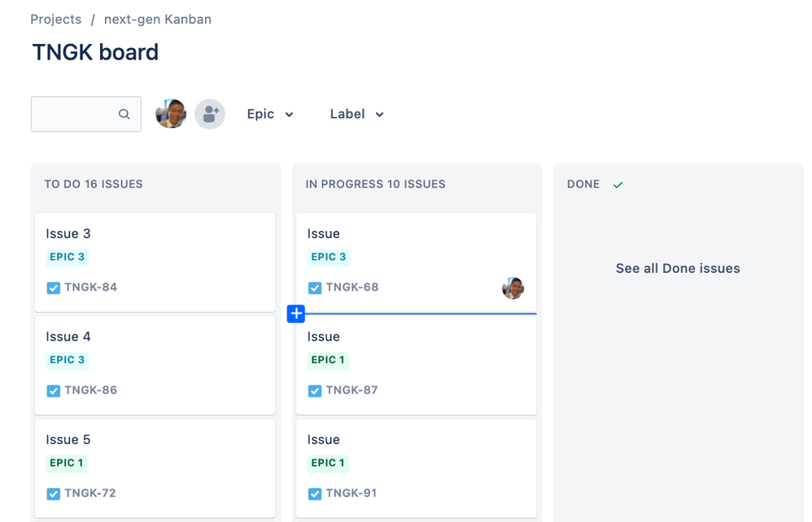The image size is (812, 522).
Task: Click inside the board search field
Action: (77, 114)
